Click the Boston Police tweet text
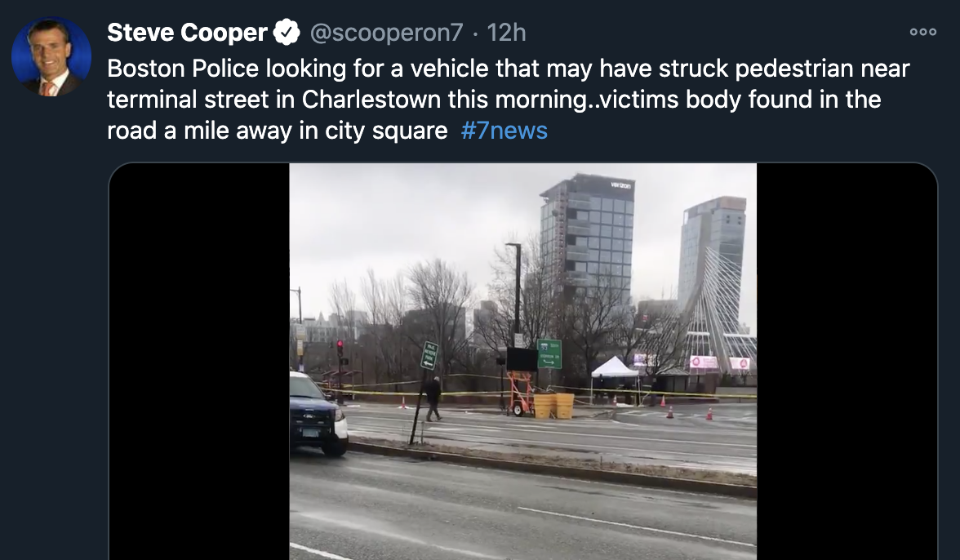 click(x=508, y=99)
